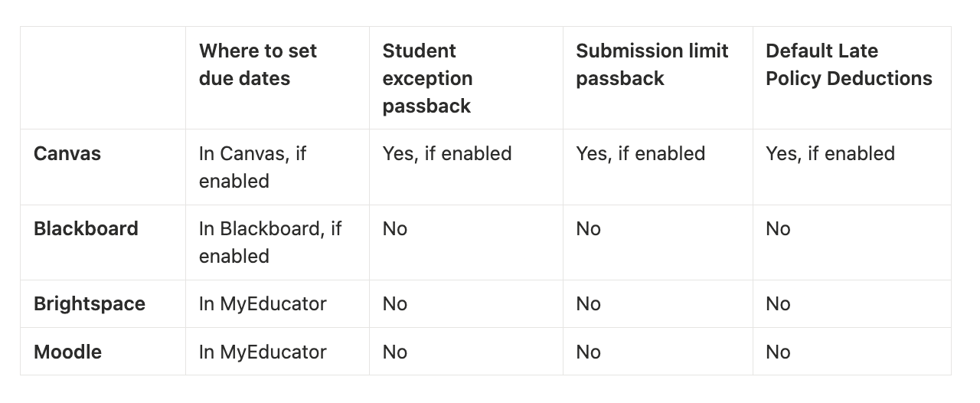Select the Blackboard row label

click(x=86, y=228)
